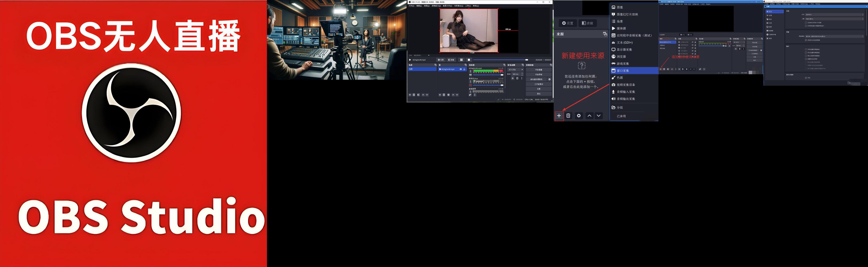Viewport: 868px width, 267px height.
Task: Select the 场景 row in the OBS 31.0.0 scene list
Action: [x=423, y=69]
